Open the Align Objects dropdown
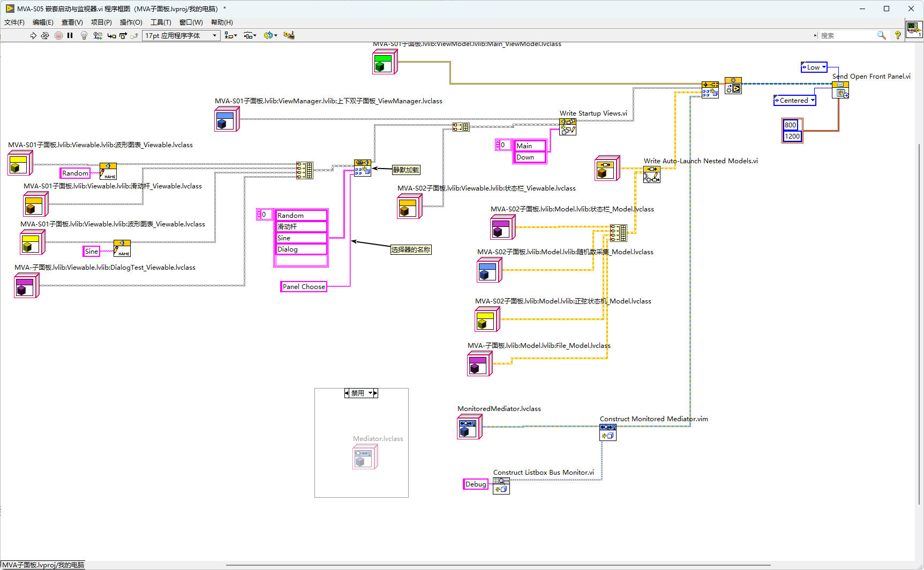 click(x=231, y=35)
